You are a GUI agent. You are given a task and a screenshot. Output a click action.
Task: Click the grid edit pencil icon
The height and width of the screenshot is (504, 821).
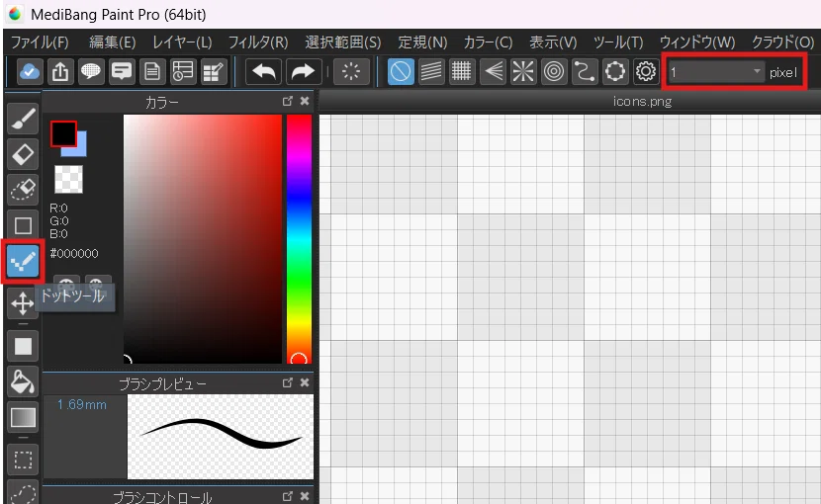point(214,72)
